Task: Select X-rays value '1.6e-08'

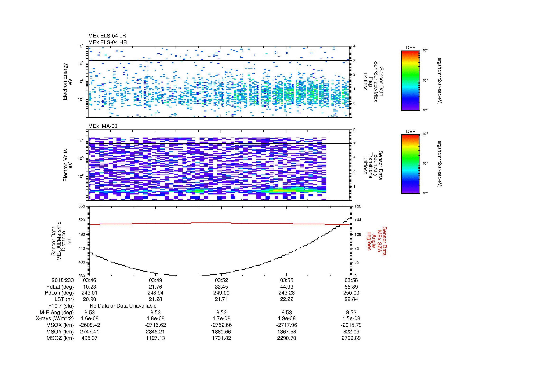Action: [89, 318]
